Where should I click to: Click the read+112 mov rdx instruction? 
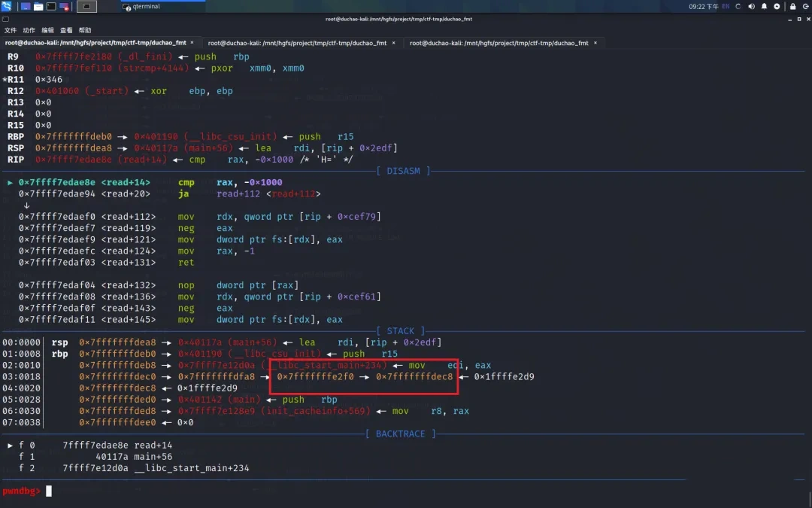point(200,217)
